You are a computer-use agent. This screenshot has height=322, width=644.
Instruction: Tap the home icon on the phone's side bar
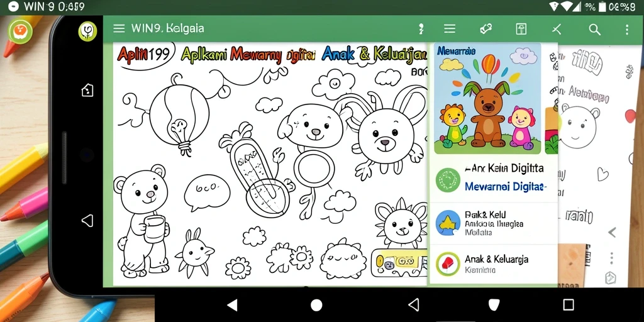click(x=87, y=90)
